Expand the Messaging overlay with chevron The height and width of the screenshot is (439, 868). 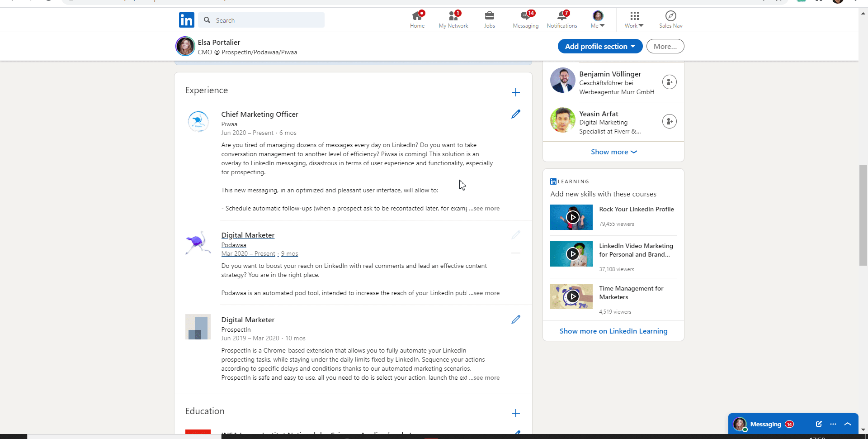[848, 424]
